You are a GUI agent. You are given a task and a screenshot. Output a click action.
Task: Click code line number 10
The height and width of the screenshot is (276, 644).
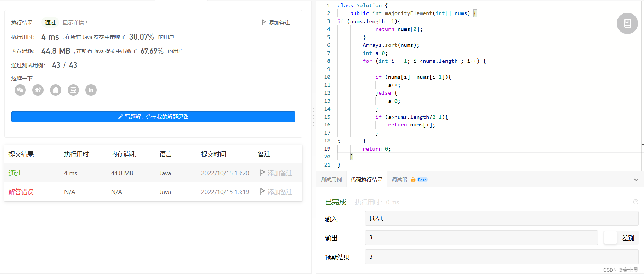[327, 77]
